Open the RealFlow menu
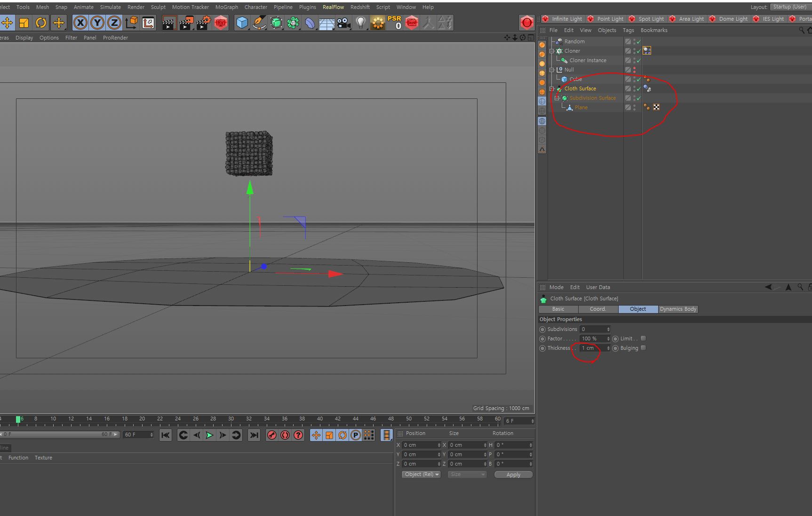 pyautogui.click(x=333, y=7)
